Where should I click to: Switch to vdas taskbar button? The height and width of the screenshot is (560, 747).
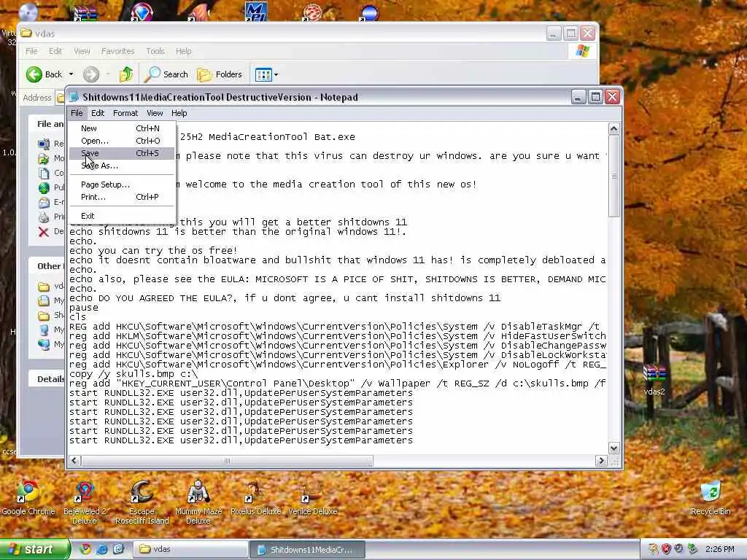coord(190,550)
